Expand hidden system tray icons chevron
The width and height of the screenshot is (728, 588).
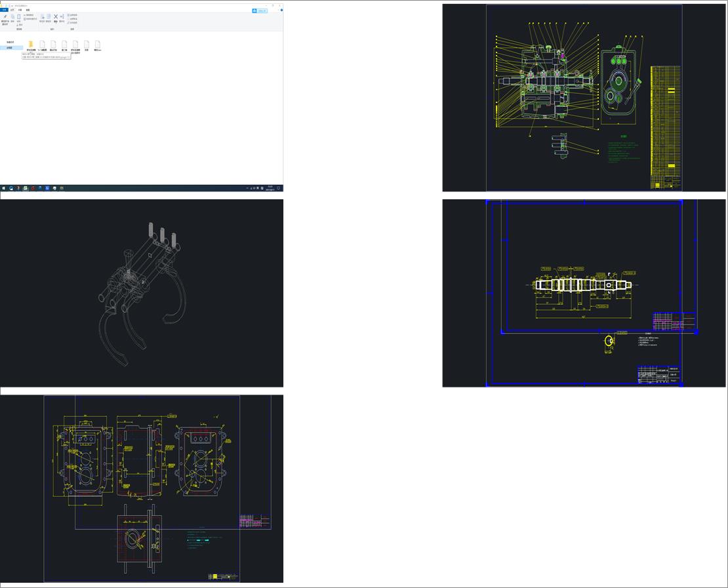pyautogui.click(x=247, y=188)
